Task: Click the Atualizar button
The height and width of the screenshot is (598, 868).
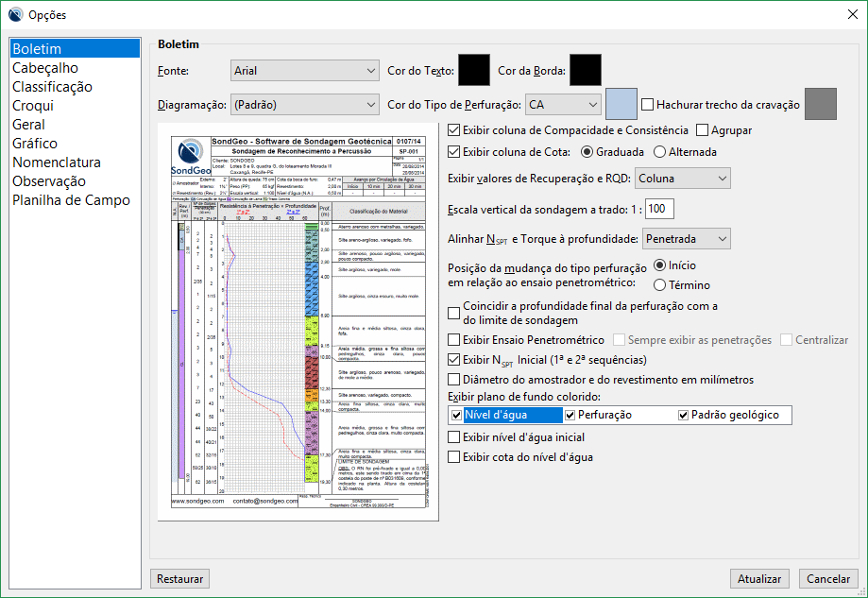Action: pos(759,578)
